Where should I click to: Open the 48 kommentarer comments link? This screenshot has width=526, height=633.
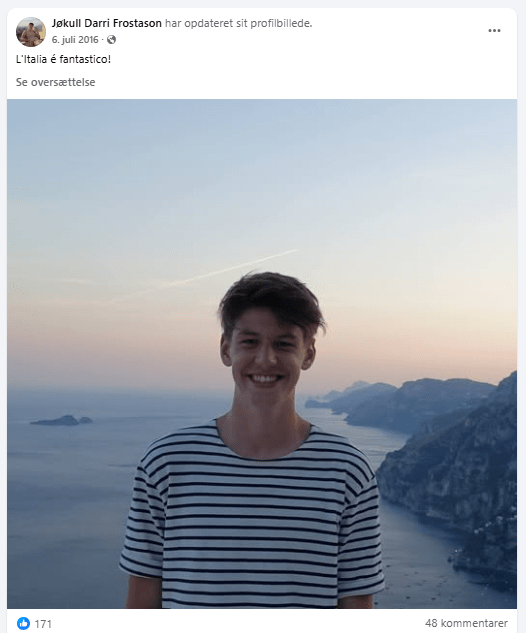[x=466, y=623]
